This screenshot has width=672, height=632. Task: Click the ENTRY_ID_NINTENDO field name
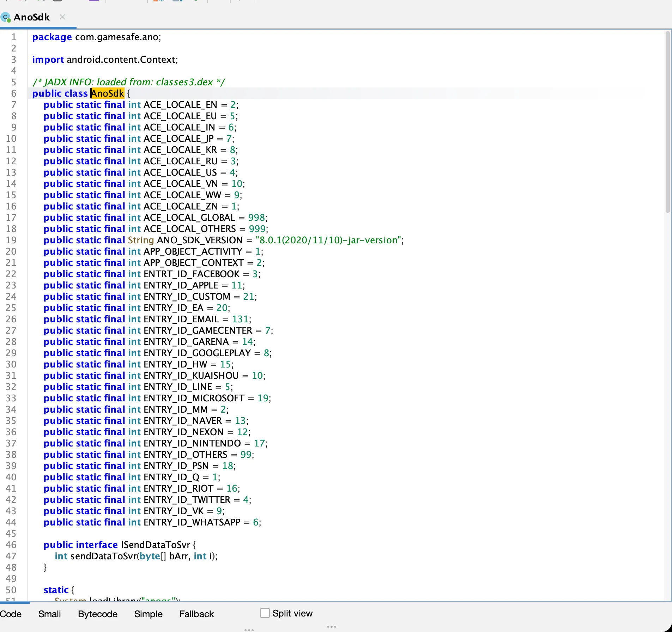[x=192, y=443]
